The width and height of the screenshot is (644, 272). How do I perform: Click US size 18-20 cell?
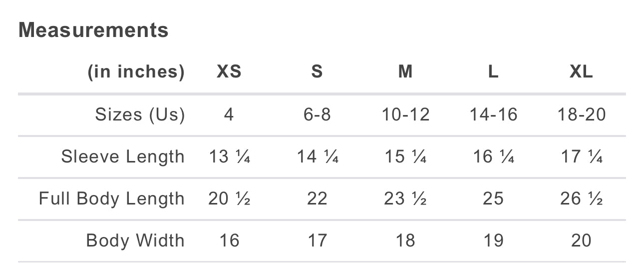click(x=581, y=115)
